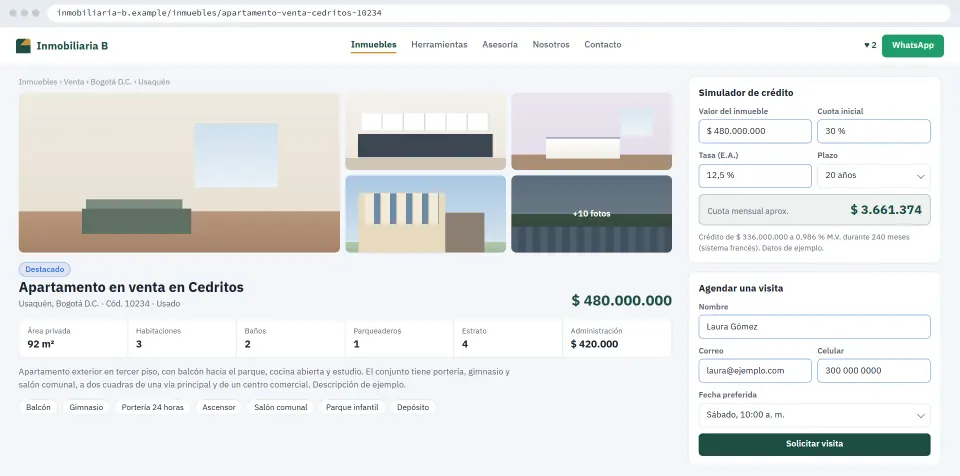The image size is (960, 476).
Task: Click the Habitaciones value 3
Action: [139, 344]
